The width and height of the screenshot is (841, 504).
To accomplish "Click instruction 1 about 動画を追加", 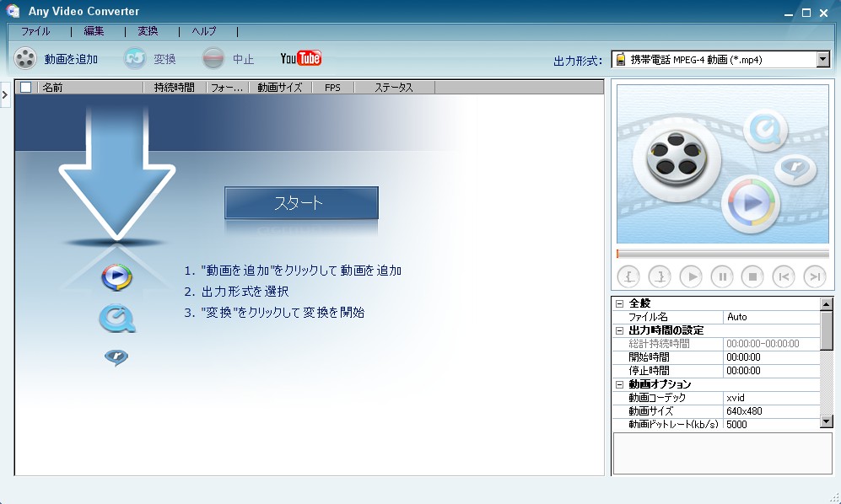I will tap(293, 271).
